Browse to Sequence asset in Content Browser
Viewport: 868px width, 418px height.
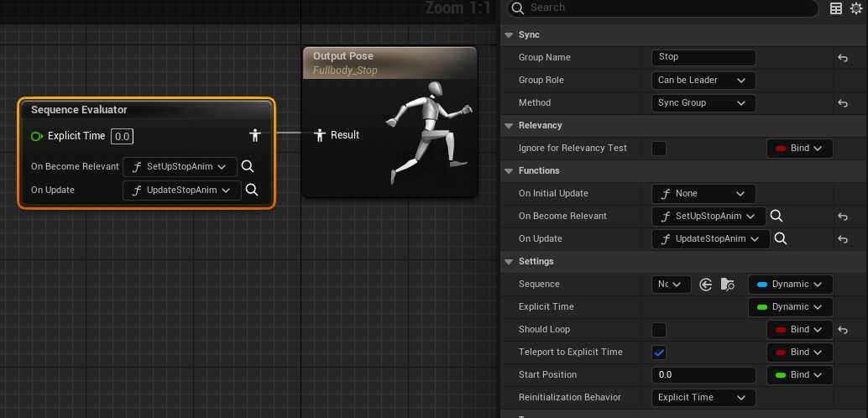point(727,285)
